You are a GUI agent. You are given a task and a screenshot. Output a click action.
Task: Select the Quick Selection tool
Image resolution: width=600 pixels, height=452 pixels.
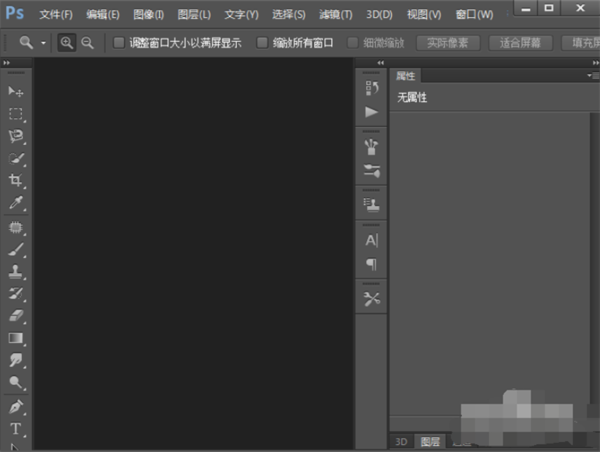point(16,158)
